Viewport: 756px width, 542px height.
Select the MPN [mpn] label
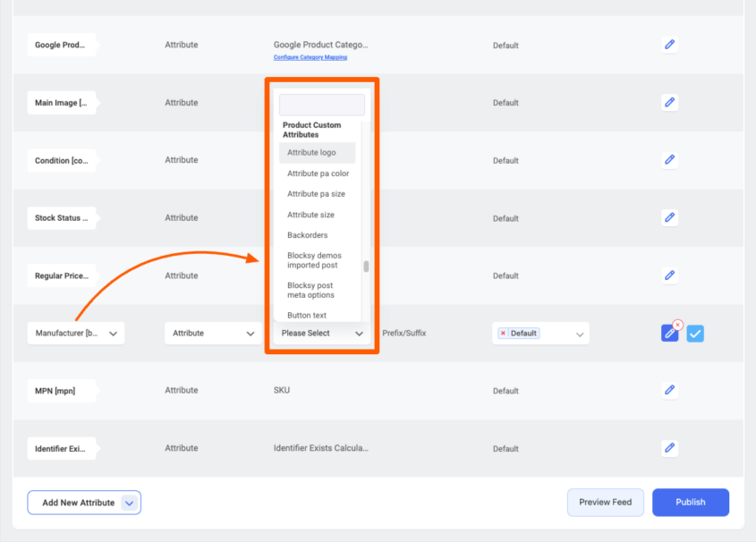tap(62, 391)
